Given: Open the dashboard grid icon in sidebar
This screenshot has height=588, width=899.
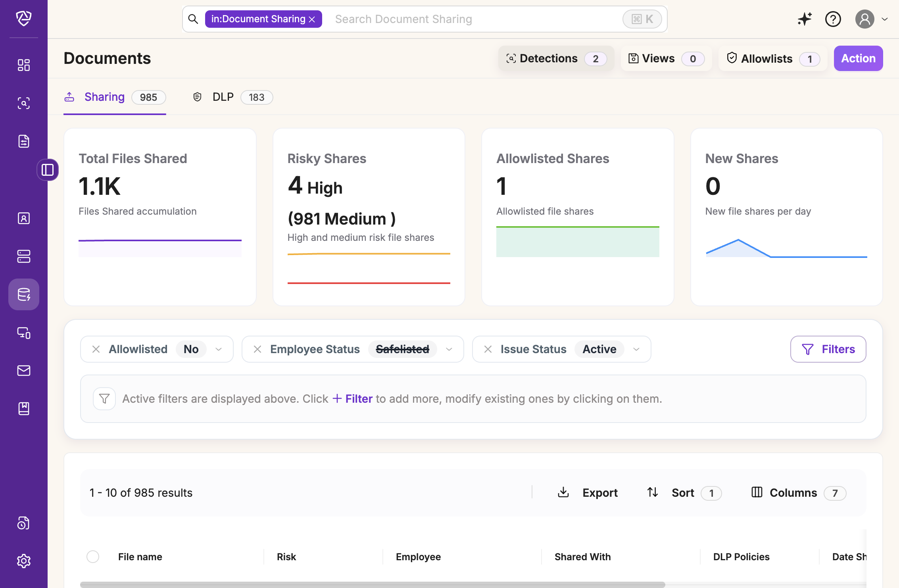Looking at the screenshot, I should (24, 65).
